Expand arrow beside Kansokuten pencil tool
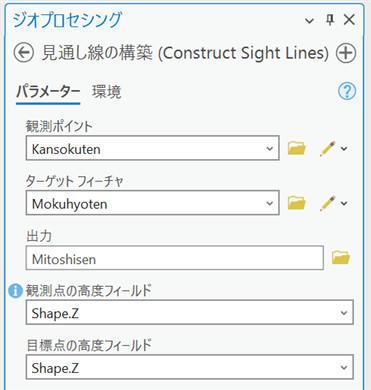 click(344, 149)
